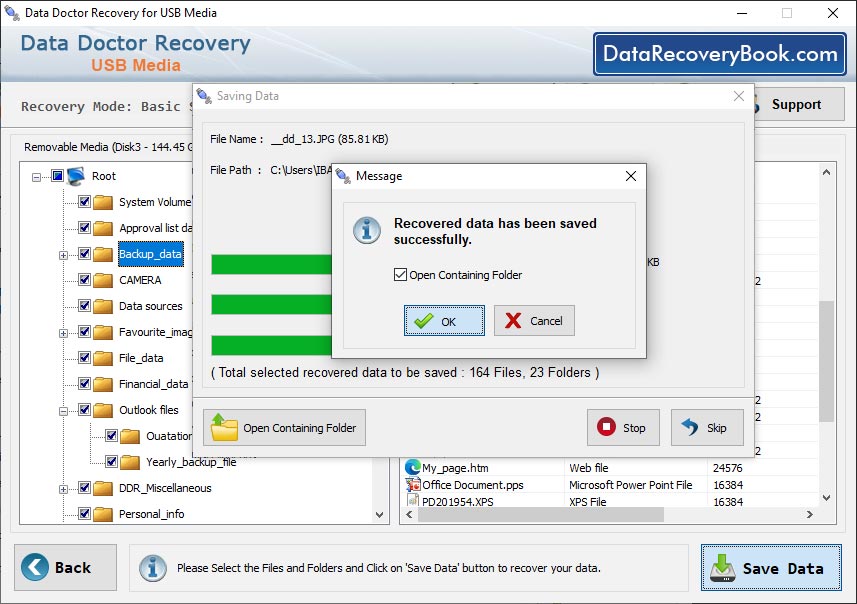Click the web file icon next to My_page.htm
The width and height of the screenshot is (857, 604).
[x=411, y=468]
